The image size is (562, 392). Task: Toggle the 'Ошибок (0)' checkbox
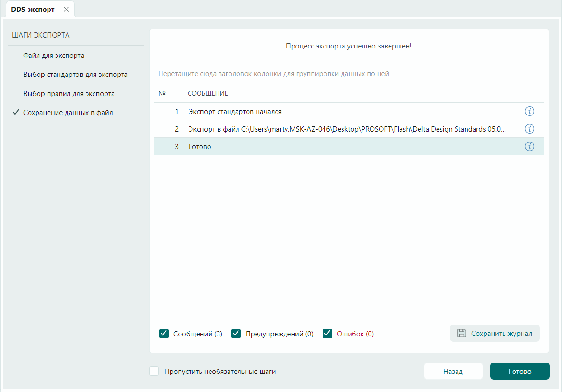pyautogui.click(x=327, y=334)
